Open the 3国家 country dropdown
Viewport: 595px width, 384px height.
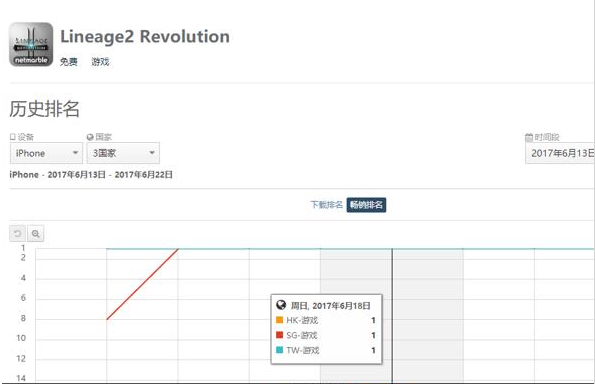tap(123, 153)
